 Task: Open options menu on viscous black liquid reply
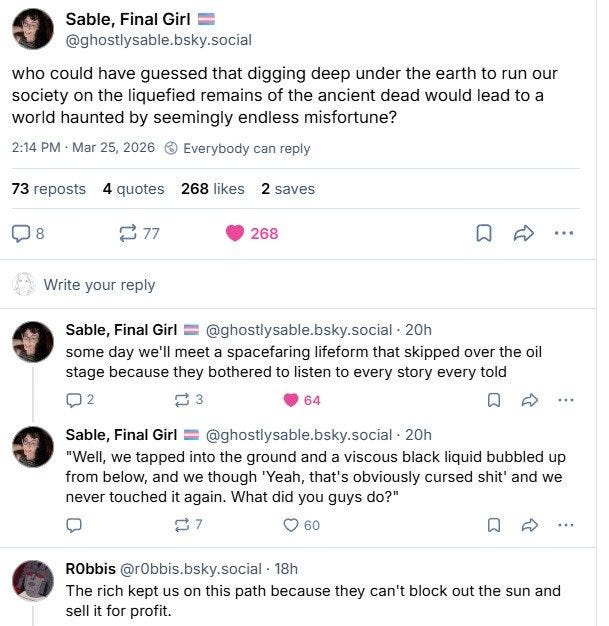tap(565, 525)
